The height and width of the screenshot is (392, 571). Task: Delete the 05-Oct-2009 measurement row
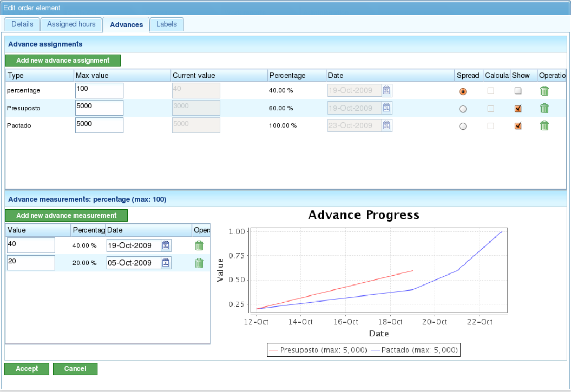coord(199,263)
